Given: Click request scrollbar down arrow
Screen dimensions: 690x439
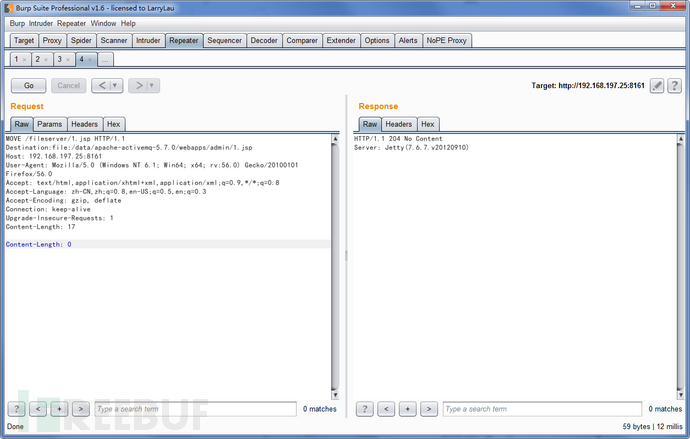Looking at the screenshot, I should [335, 395].
